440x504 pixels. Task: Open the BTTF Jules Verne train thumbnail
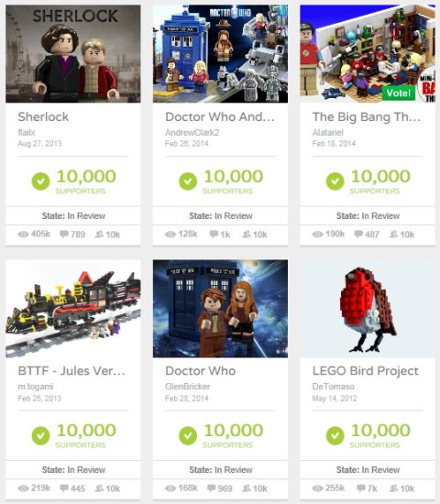click(x=73, y=309)
